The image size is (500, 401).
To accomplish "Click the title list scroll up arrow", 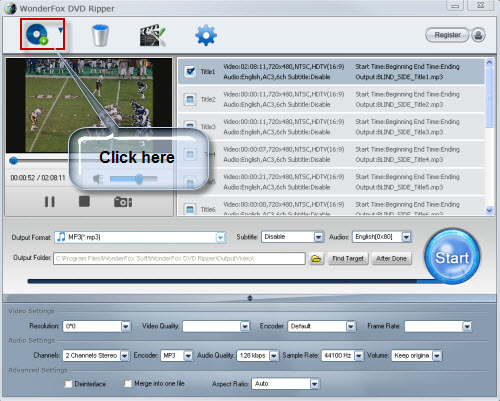I will 489,62.
